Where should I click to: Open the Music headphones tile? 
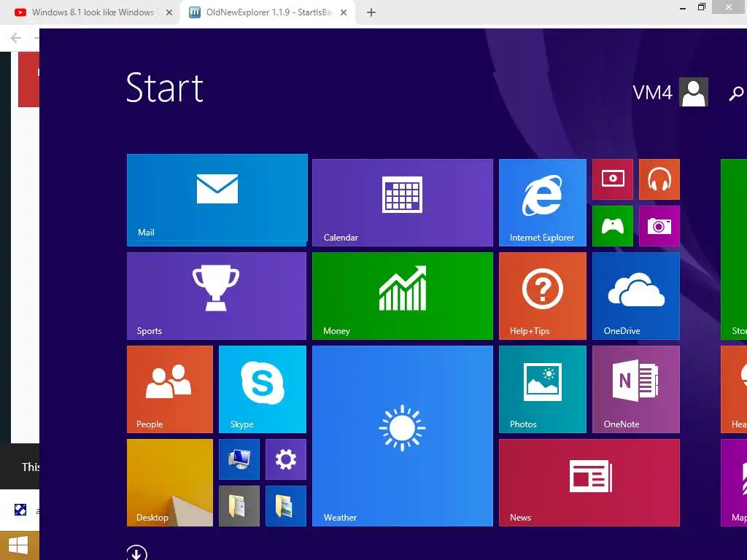pos(659,179)
